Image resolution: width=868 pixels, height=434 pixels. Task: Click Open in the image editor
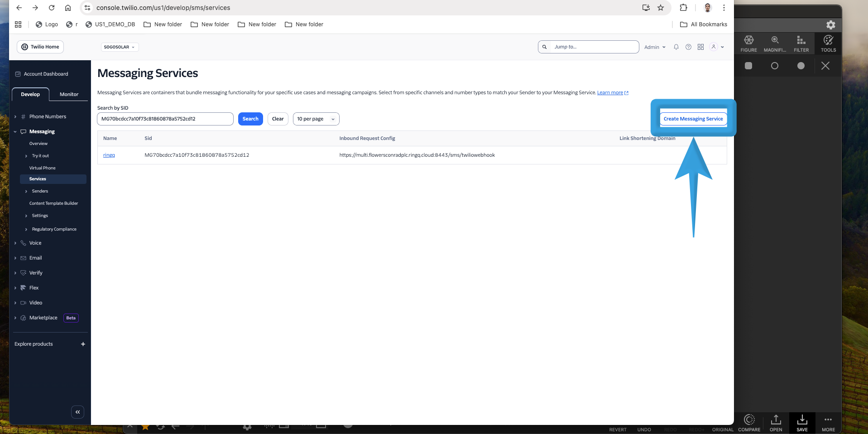tap(776, 423)
